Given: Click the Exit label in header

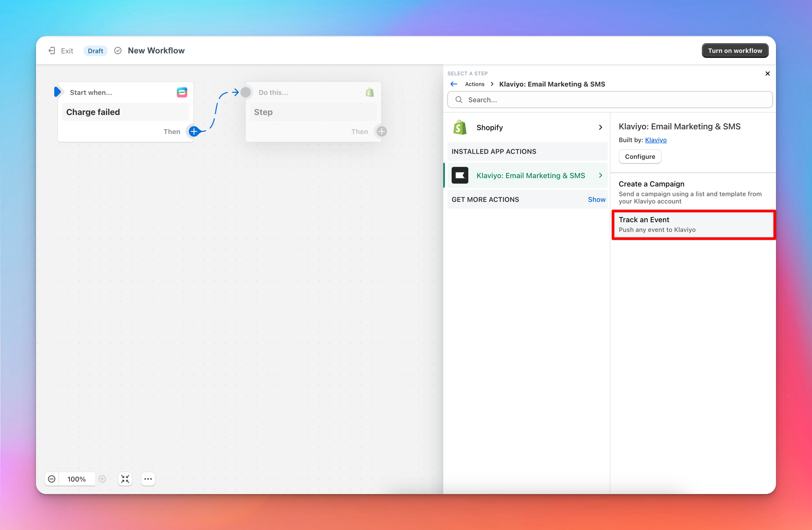Looking at the screenshot, I should (67, 51).
